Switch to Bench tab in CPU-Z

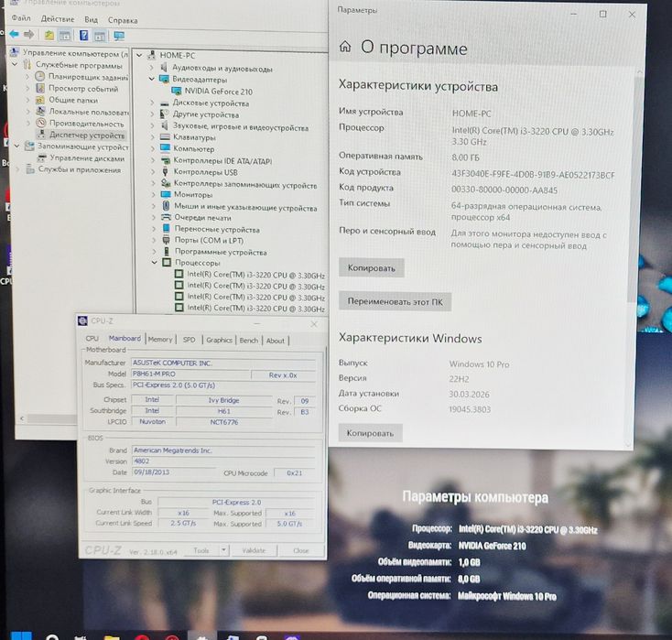click(x=249, y=341)
